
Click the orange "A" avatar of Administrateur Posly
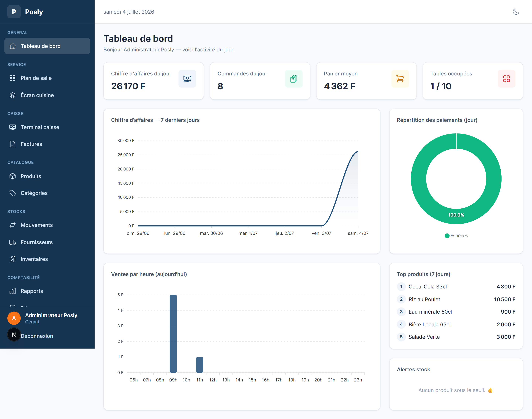pyautogui.click(x=14, y=318)
